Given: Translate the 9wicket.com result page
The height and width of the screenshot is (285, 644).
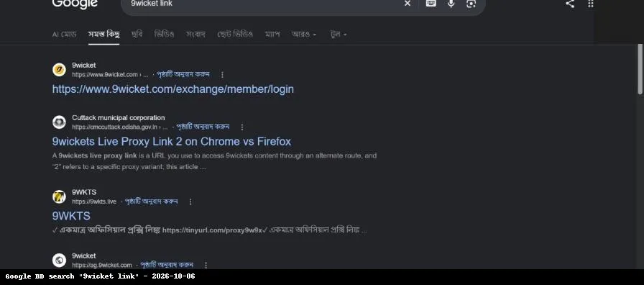Looking at the screenshot, I should tap(183, 74).
